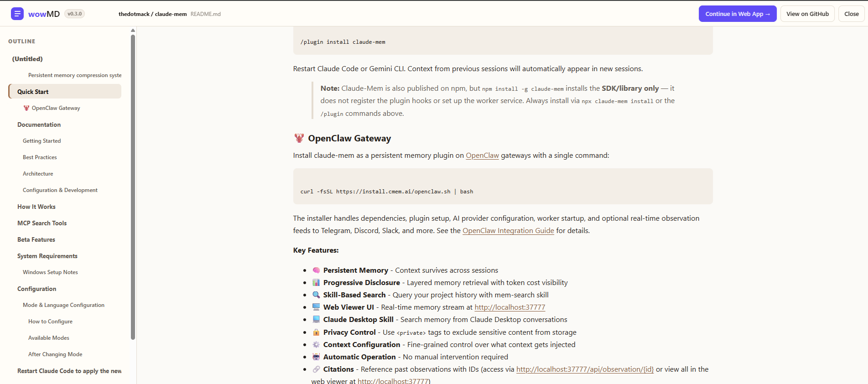This screenshot has width=868, height=384.
Task: Click the README.md file name in header
Action: [206, 14]
